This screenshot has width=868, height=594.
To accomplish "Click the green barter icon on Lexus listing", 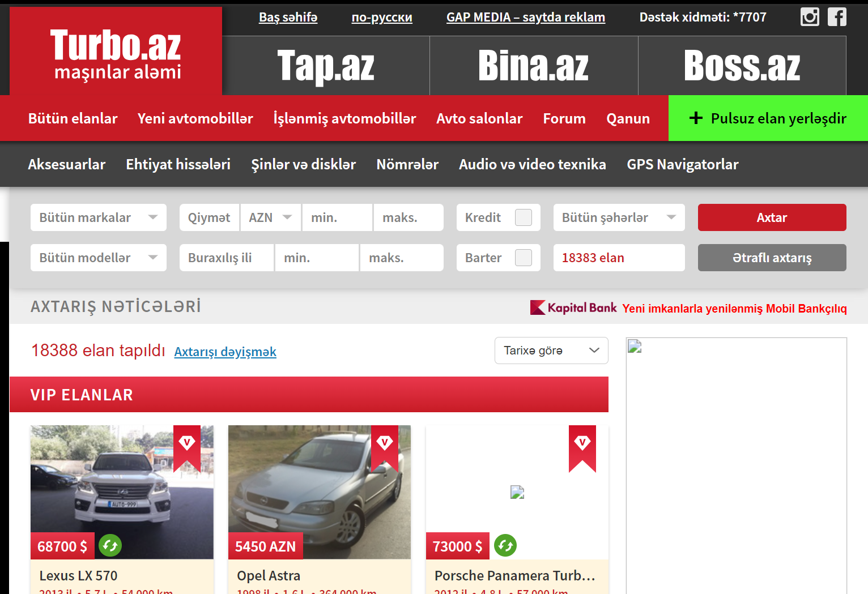I will [x=110, y=545].
